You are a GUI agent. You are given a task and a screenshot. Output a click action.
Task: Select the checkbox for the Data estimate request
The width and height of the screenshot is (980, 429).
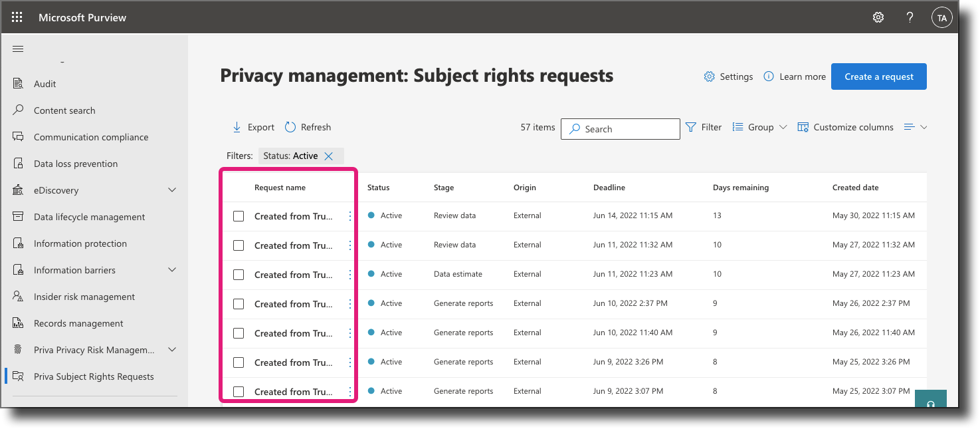pos(239,274)
